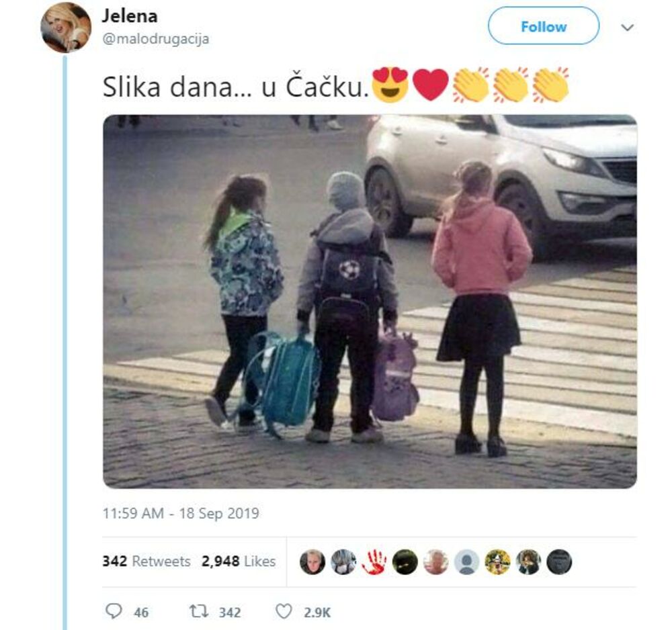Open the children crosswalk photo
Screen dimensions: 672x630
370,302
